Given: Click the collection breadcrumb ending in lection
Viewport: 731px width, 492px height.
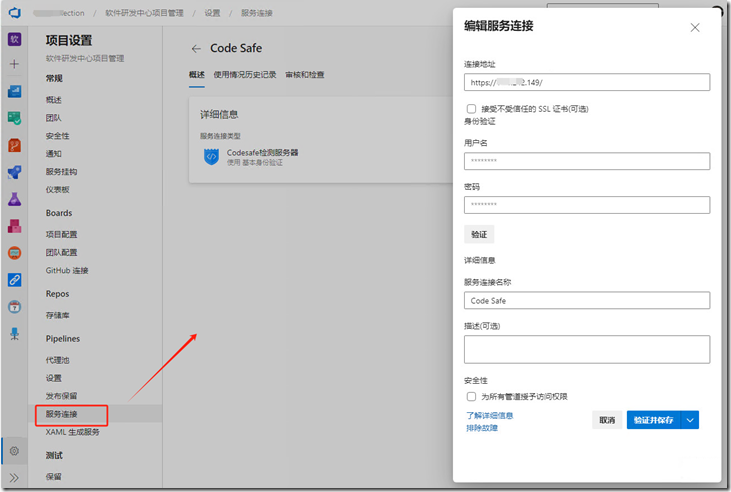Looking at the screenshot, I should click(59, 13).
